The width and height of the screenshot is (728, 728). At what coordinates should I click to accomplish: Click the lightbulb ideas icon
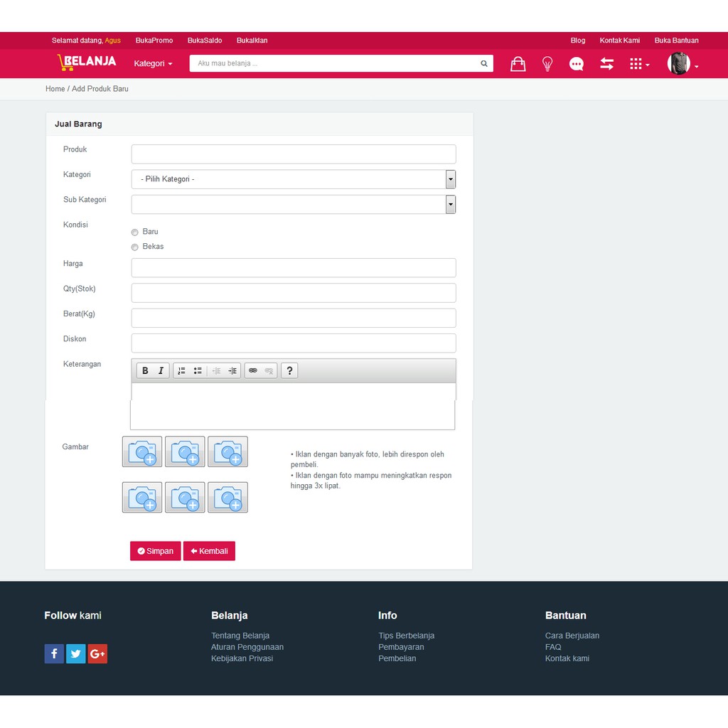point(547,63)
